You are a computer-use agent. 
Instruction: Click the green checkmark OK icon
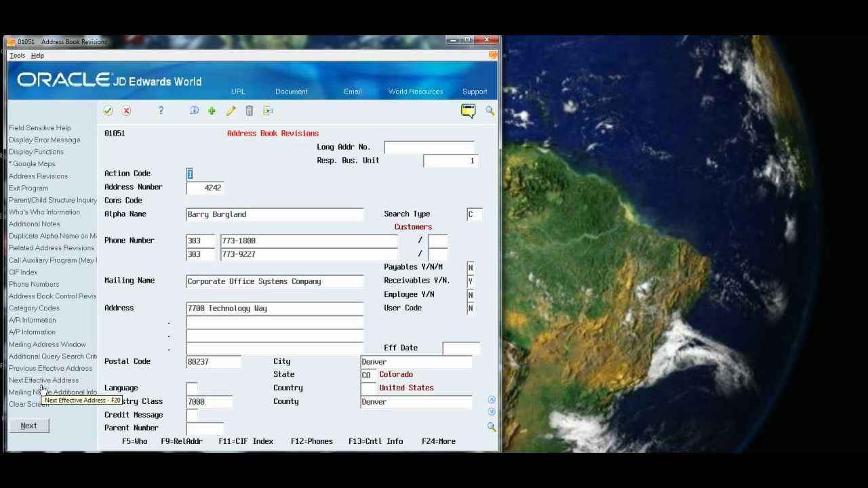(x=108, y=110)
